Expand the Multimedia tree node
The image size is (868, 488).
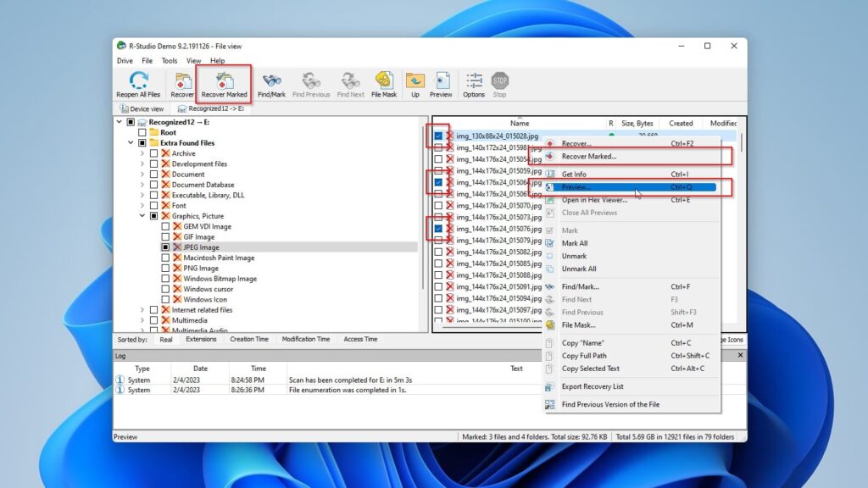tap(142, 320)
